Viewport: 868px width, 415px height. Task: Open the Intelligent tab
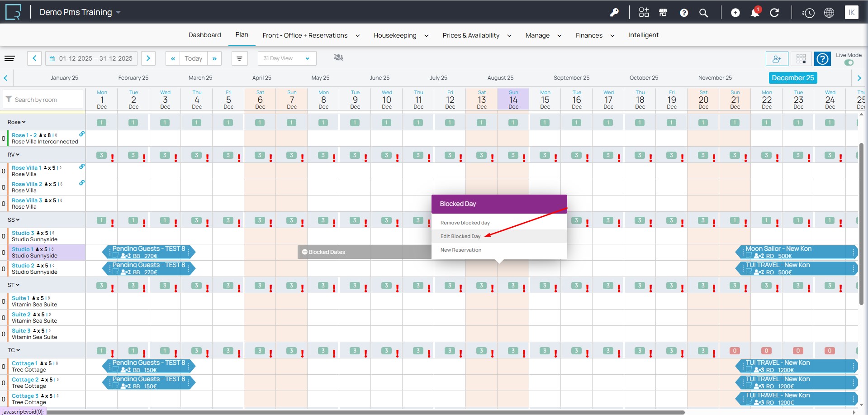(644, 35)
